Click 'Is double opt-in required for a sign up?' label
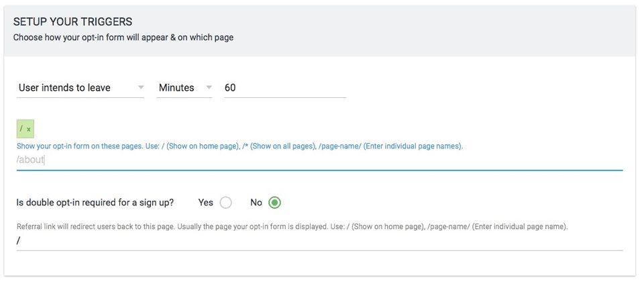Image resolution: width=644 pixels, height=298 pixels. coord(95,203)
